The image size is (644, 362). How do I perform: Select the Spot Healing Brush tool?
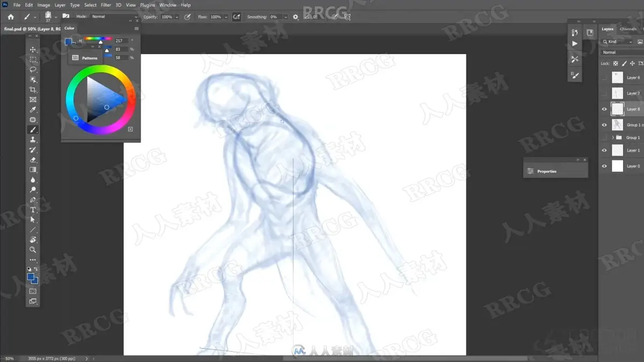(x=33, y=120)
